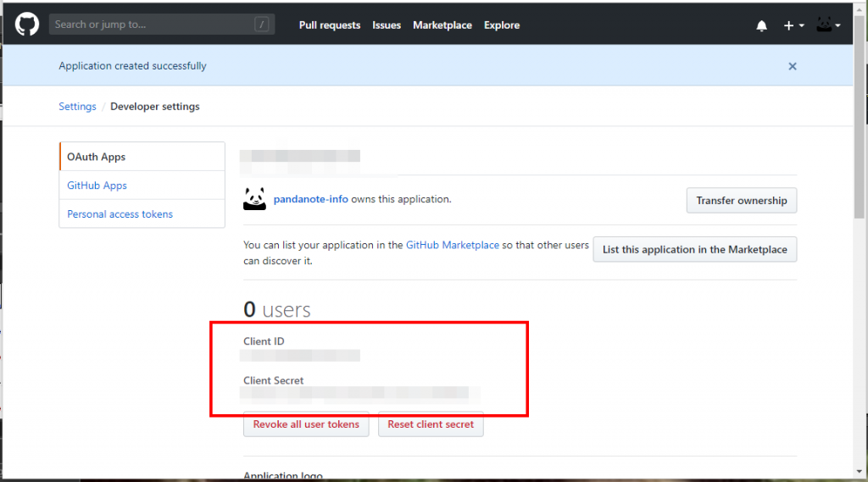Expand the plus create-new menu
Viewport: 868px width, 482px height.
point(793,25)
